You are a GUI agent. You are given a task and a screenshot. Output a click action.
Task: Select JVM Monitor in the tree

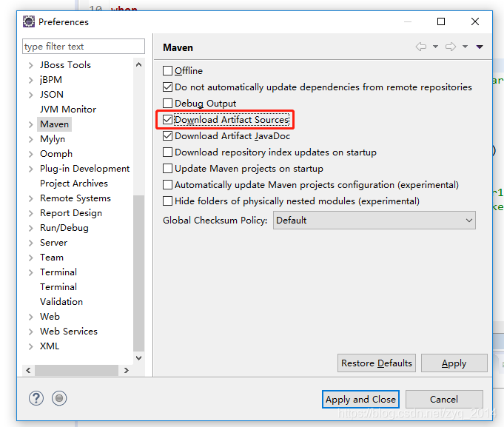point(68,110)
